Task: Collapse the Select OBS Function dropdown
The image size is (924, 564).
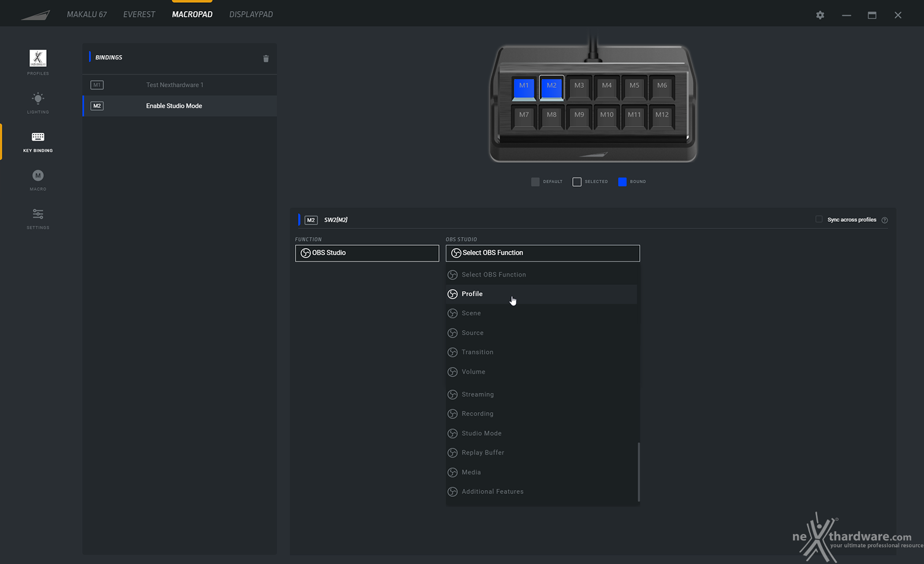Action: tap(542, 253)
